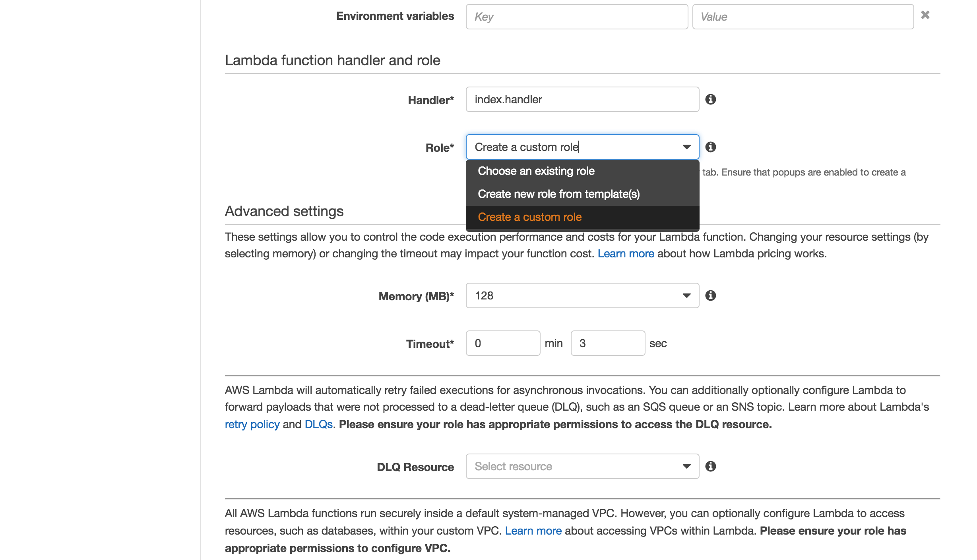Click Choose an existing role menu item
The image size is (977, 560).
click(536, 171)
